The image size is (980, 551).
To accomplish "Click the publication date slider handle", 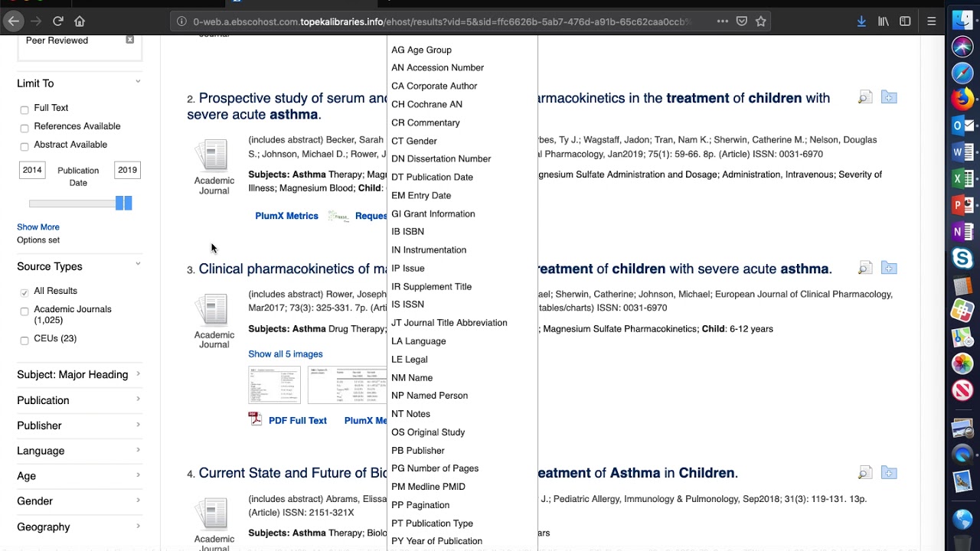I will [123, 203].
